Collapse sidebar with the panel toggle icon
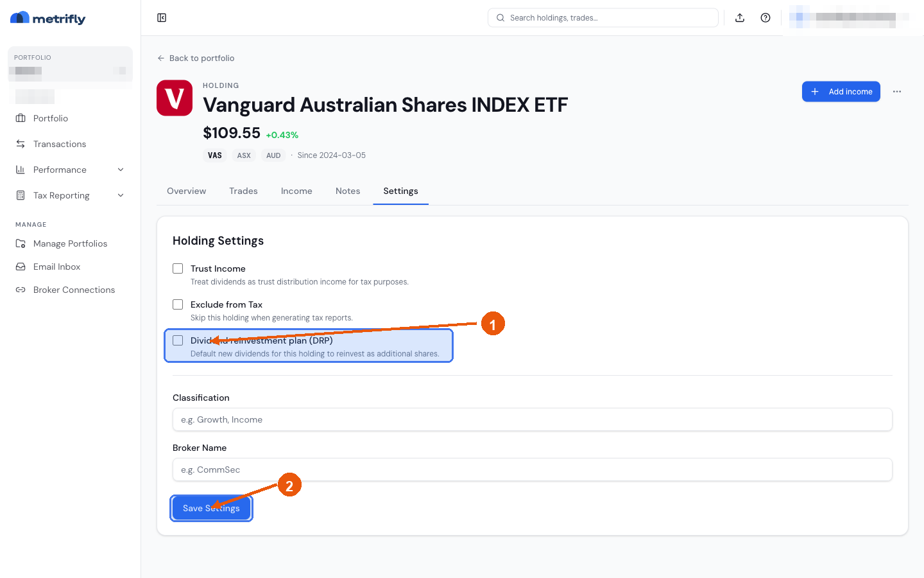The width and height of the screenshot is (924, 578). pos(162,18)
